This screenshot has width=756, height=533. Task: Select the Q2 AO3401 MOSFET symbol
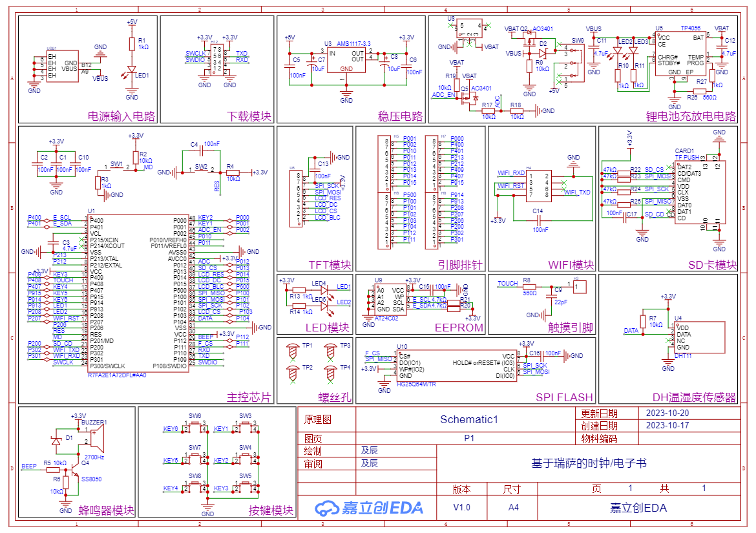pyautogui.click(x=530, y=40)
